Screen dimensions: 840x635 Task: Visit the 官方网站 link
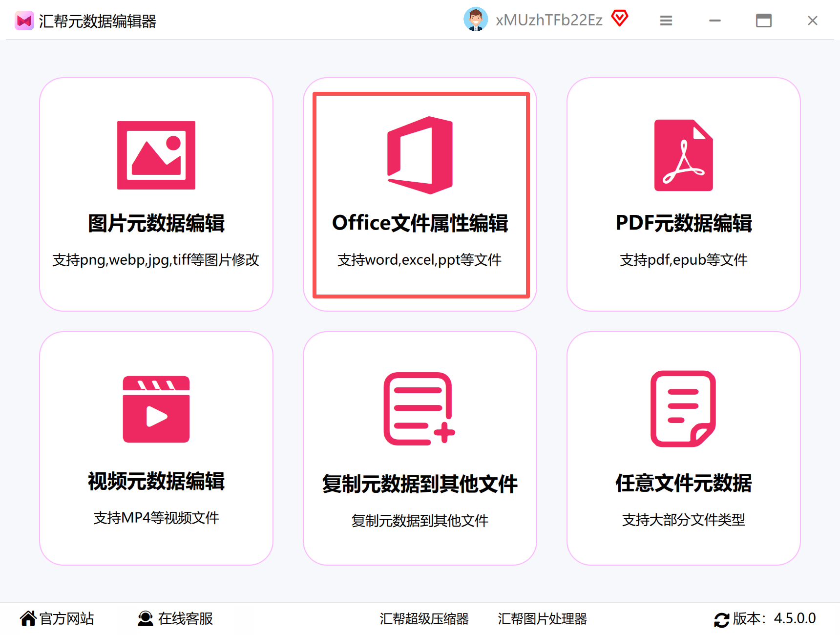[66, 618]
